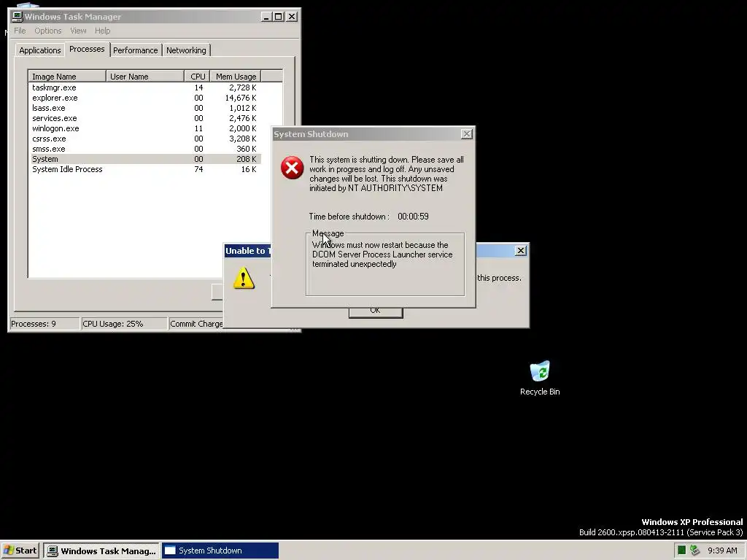
Task: Maximize the Windows Task Manager window
Action: 278,17
